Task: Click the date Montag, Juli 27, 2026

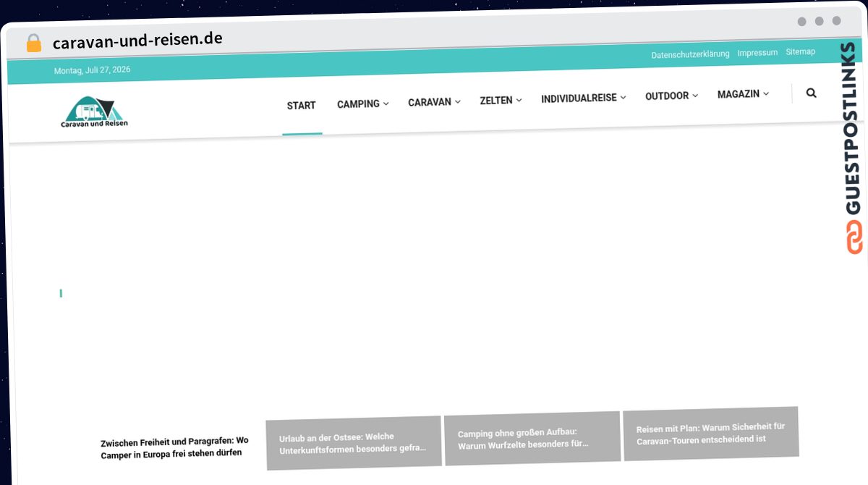Action: 92,70
